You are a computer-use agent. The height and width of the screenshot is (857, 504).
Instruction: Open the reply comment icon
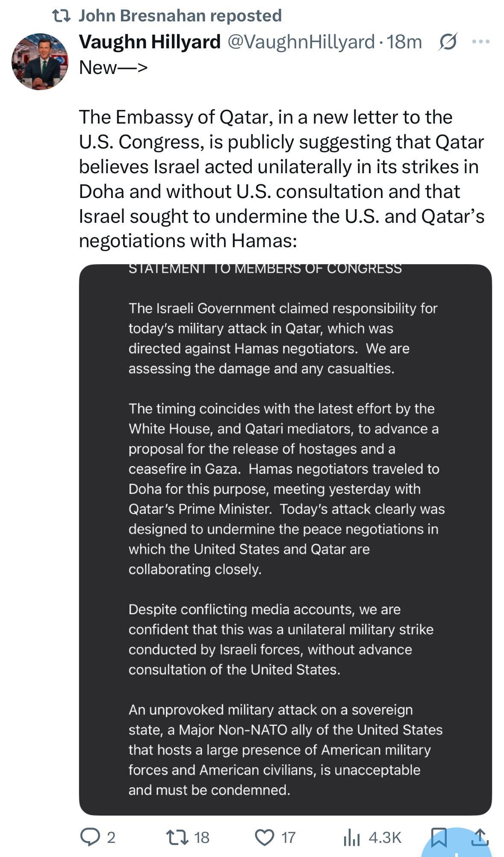pyautogui.click(x=90, y=837)
